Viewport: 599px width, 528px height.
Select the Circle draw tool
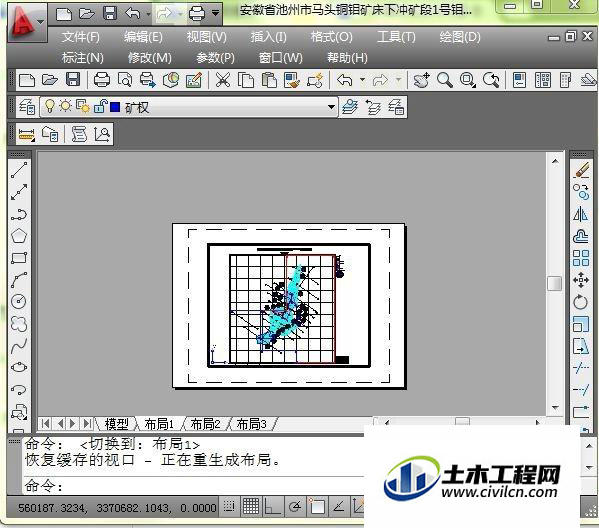19,301
